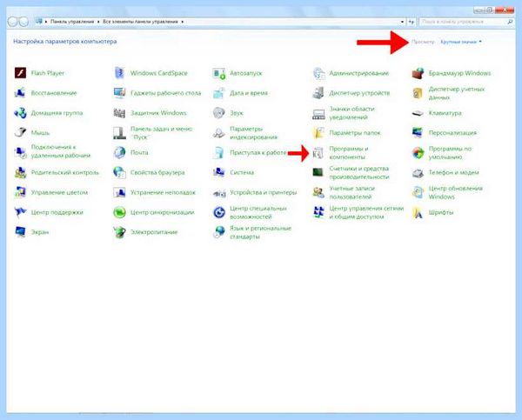Click the Система icon
The width and height of the screenshot is (522, 420).
coord(219,172)
